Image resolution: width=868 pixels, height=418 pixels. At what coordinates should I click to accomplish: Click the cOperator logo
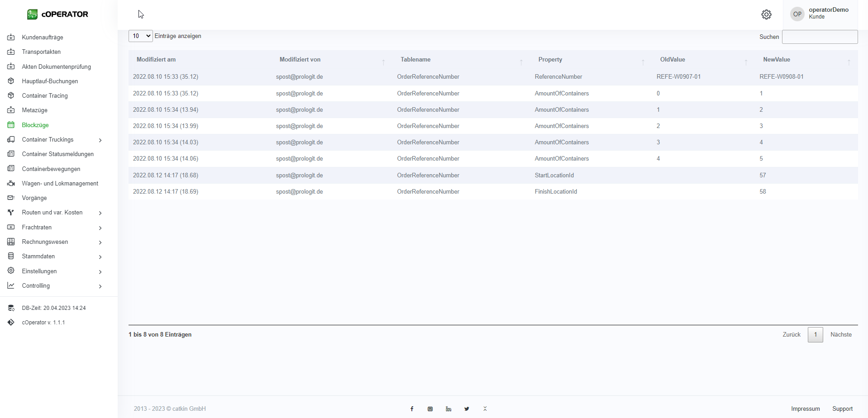57,14
